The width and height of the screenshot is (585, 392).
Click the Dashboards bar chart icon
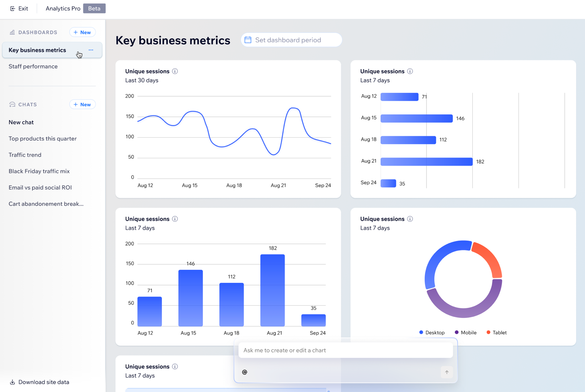click(x=12, y=32)
